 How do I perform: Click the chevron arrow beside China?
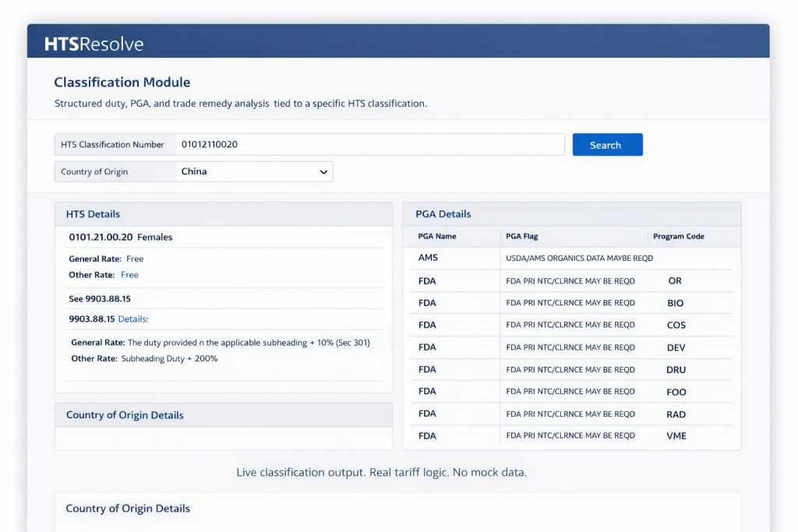(x=323, y=172)
